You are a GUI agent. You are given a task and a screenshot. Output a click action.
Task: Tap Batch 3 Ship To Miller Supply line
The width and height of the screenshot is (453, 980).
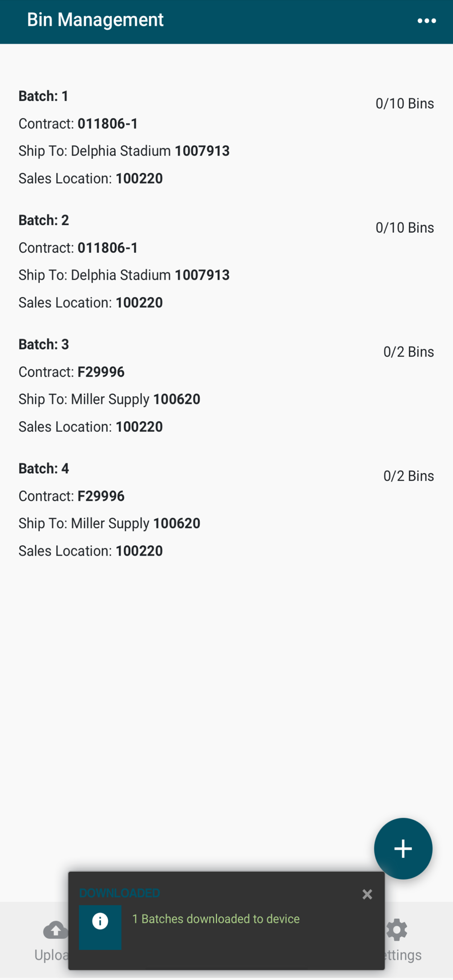[109, 399]
